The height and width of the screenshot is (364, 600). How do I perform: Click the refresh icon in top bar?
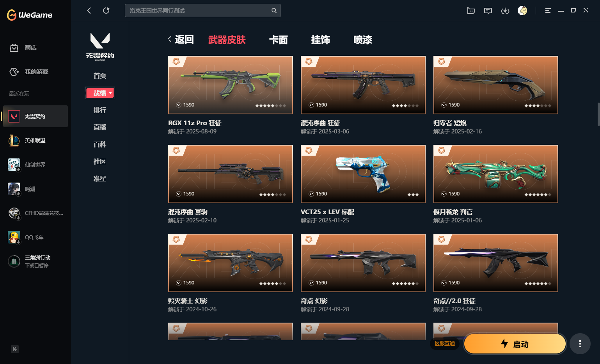pyautogui.click(x=106, y=11)
